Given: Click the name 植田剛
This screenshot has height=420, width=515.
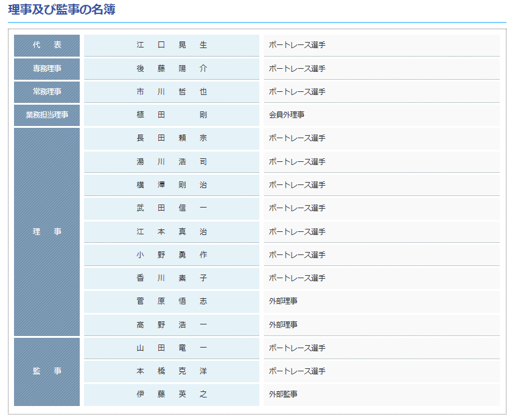Looking at the screenshot, I should coord(172,115).
